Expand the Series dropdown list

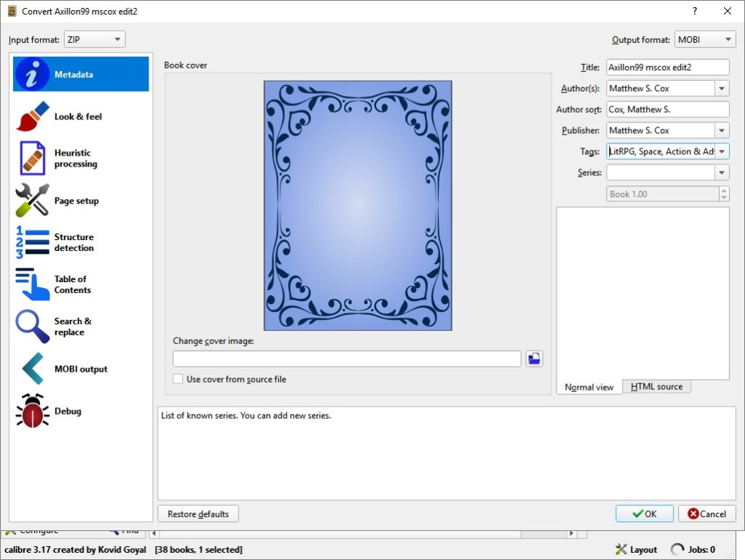coord(722,173)
